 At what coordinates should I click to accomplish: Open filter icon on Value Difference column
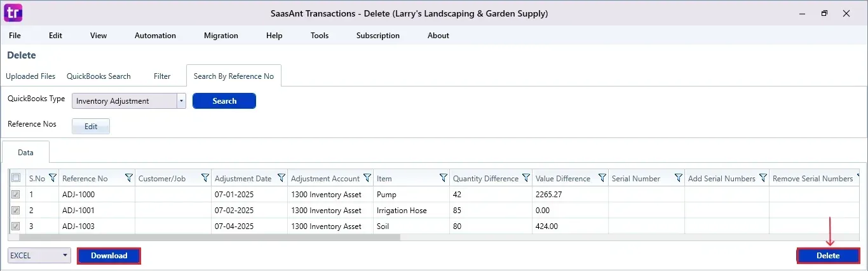coord(602,178)
